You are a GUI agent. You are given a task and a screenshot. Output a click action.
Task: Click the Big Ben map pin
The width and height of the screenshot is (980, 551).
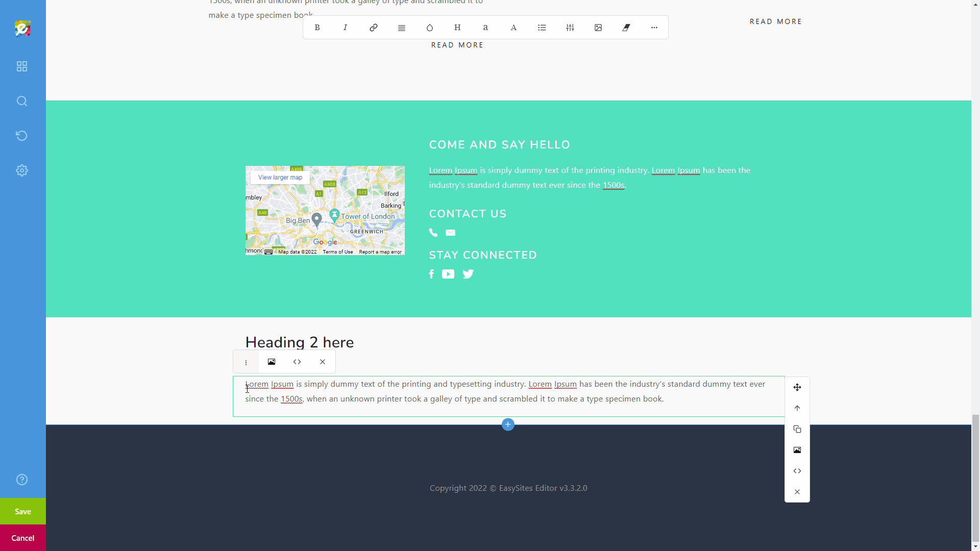pos(316,219)
